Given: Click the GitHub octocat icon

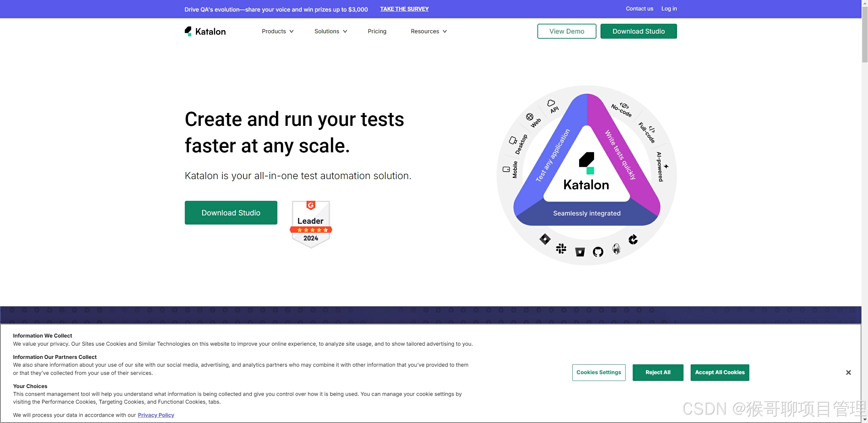Looking at the screenshot, I should pos(598,252).
